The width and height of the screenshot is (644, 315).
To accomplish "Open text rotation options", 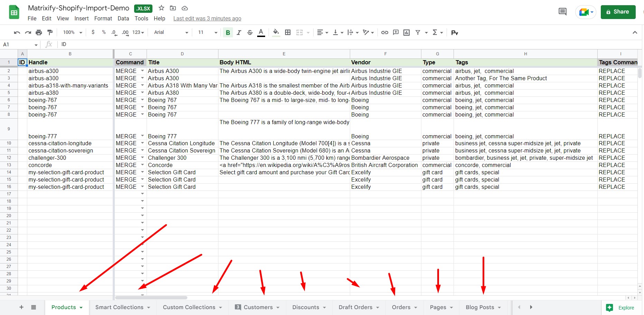I will point(368,33).
